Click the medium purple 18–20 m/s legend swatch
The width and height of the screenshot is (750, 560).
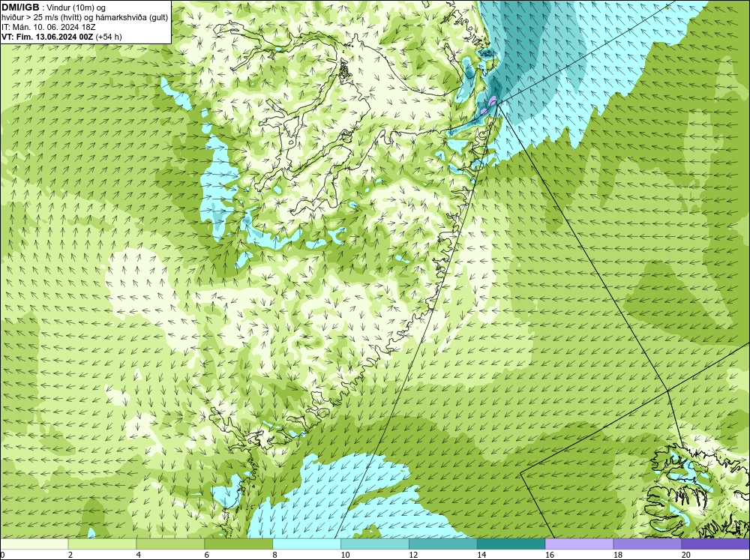(x=648, y=544)
